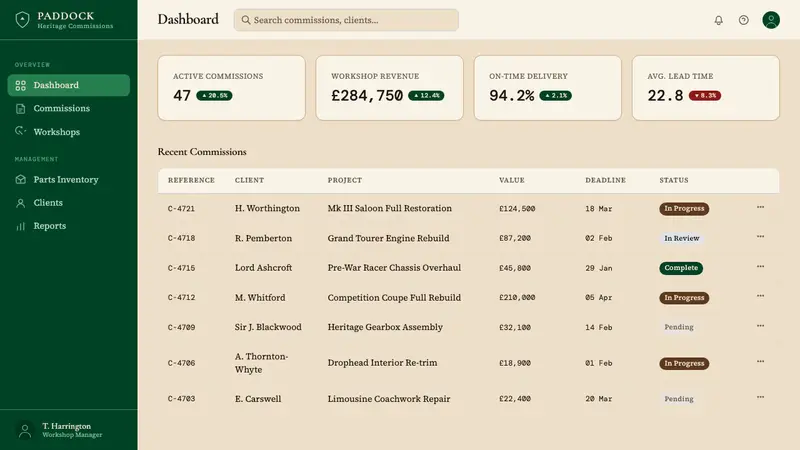Sort by the Status column header
The height and width of the screenshot is (450, 800).
[x=674, y=180]
